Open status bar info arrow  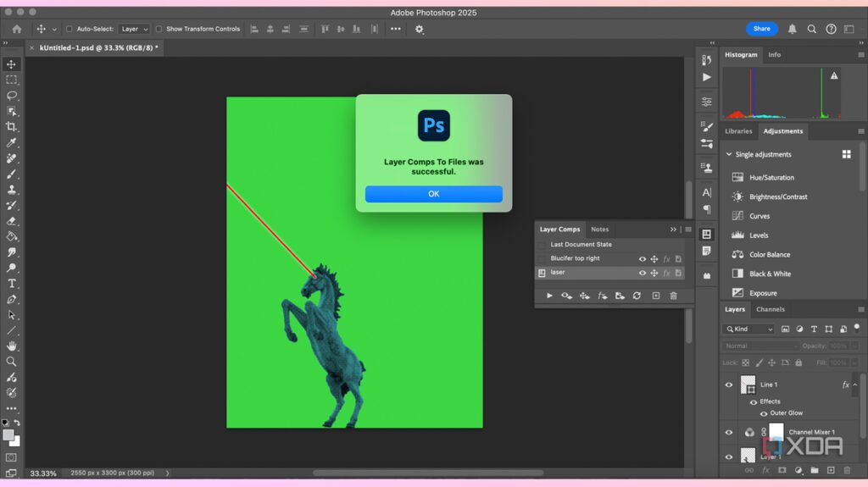coord(167,473)
